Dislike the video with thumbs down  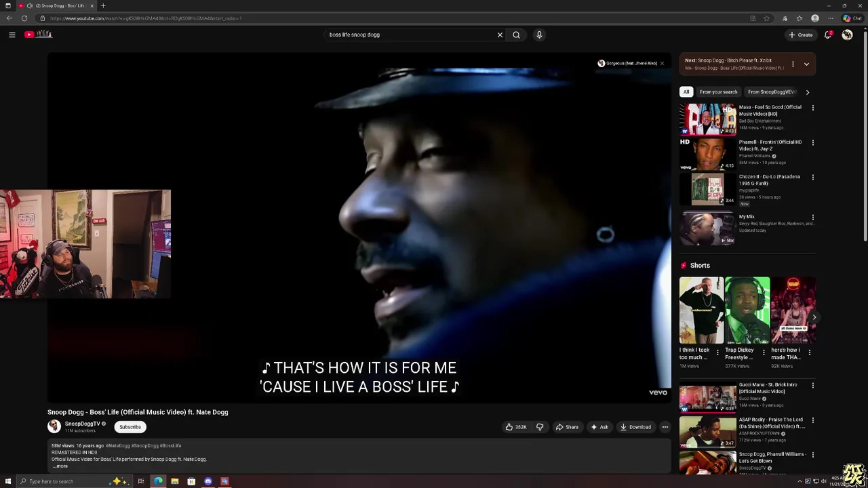tap(540, 427)
